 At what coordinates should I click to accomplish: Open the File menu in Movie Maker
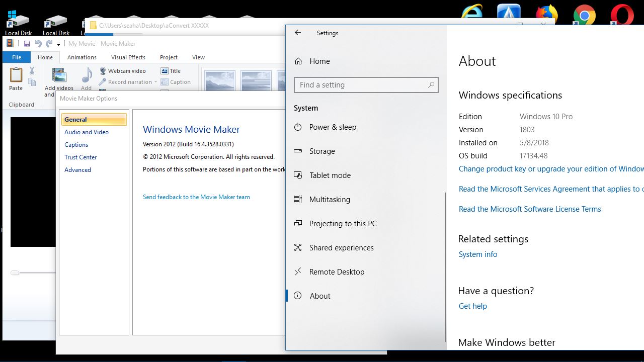point(17,57)
